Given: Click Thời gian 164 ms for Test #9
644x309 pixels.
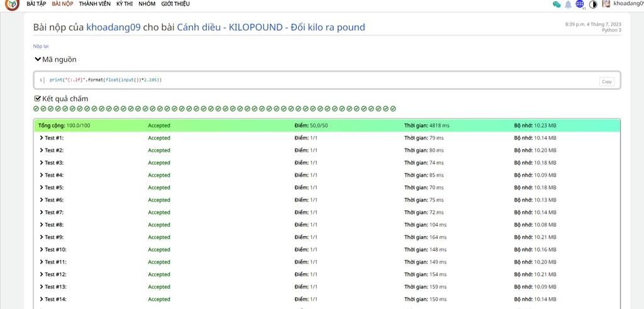Looking at the screenshot, I should [x=425, y=237].
